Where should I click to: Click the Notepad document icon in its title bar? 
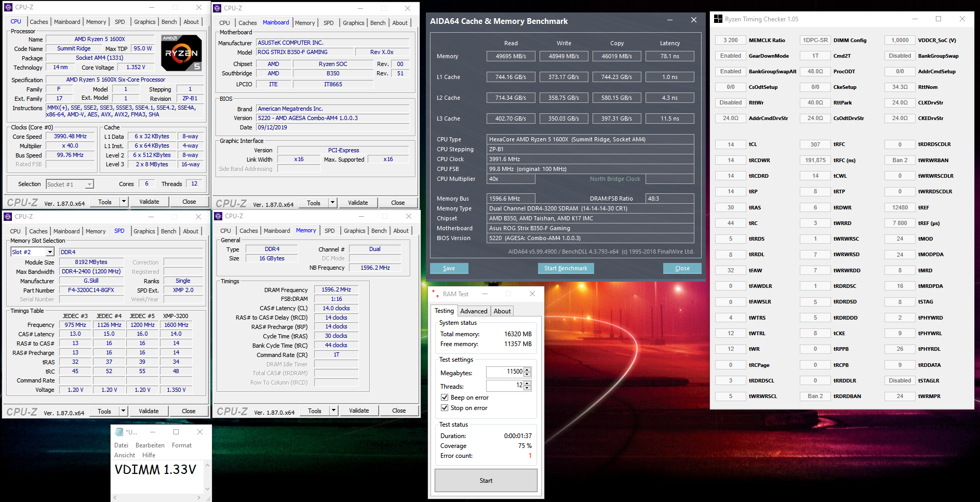[x=119, y=432]
